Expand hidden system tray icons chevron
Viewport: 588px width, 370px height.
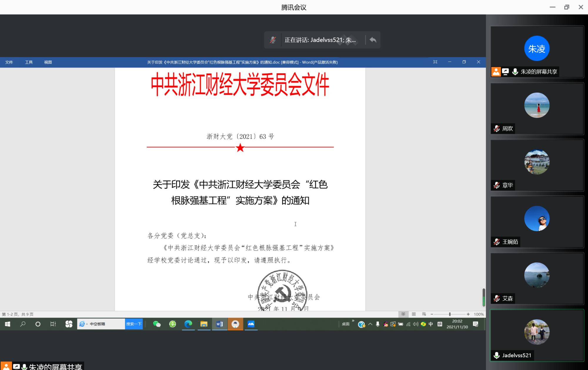pyautogui.click(x=370, y=324)
